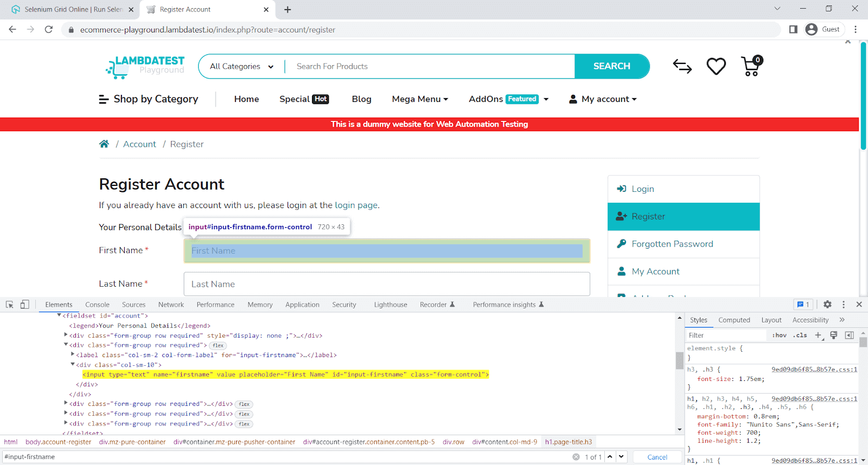The width and height of the screenshot is (868, 465).
Task: Open the DevTools issues counter badge
Action: pos(803,305)
